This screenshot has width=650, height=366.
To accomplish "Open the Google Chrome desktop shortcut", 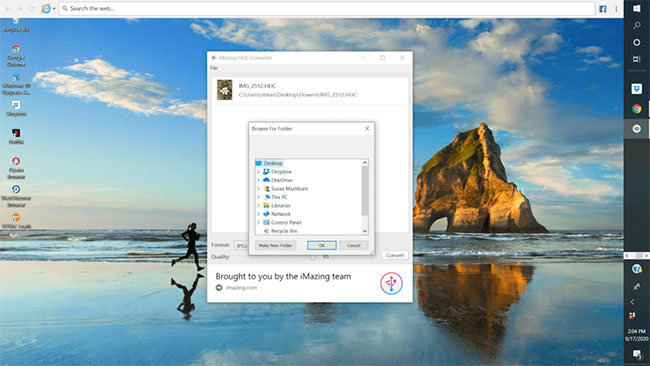I will tap(16, 56).
